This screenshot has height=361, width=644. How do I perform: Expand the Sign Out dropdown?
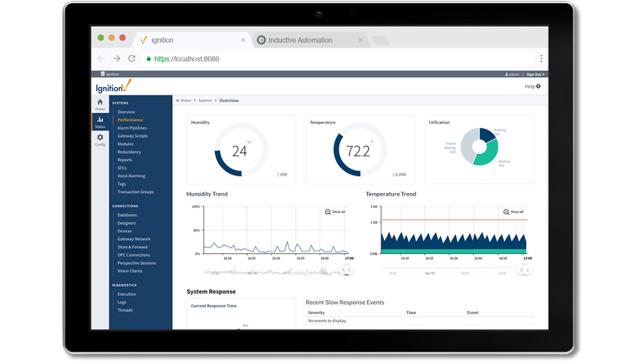pyautogui.click(x=535, y=74)
